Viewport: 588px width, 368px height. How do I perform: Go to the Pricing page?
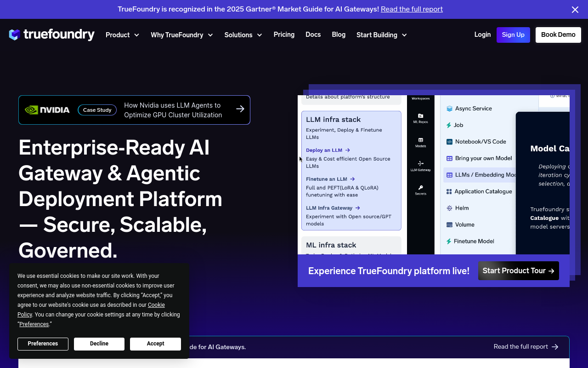(284, 34)
